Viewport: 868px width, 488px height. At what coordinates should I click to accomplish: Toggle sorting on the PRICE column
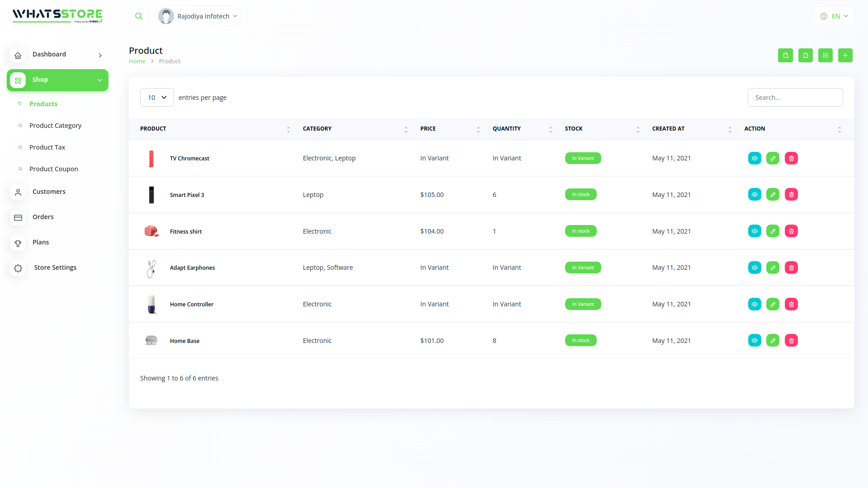click(478, 129)
